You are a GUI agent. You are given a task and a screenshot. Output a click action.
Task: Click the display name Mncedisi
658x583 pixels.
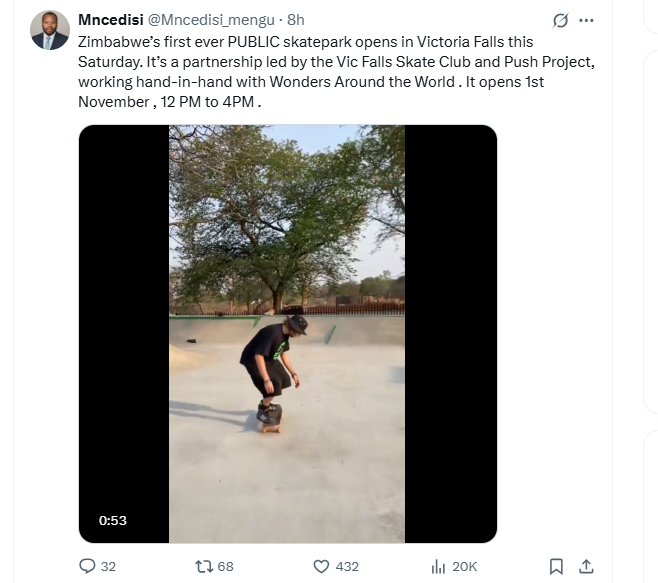pos(111,20)
